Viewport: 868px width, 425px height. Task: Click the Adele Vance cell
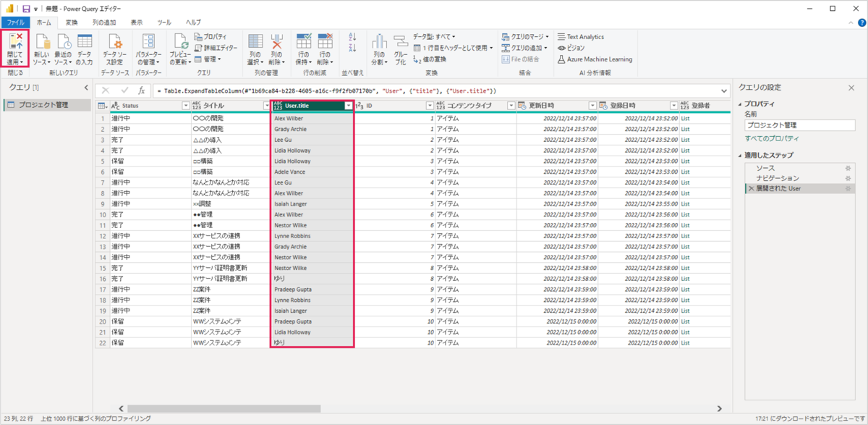point(312,172)
